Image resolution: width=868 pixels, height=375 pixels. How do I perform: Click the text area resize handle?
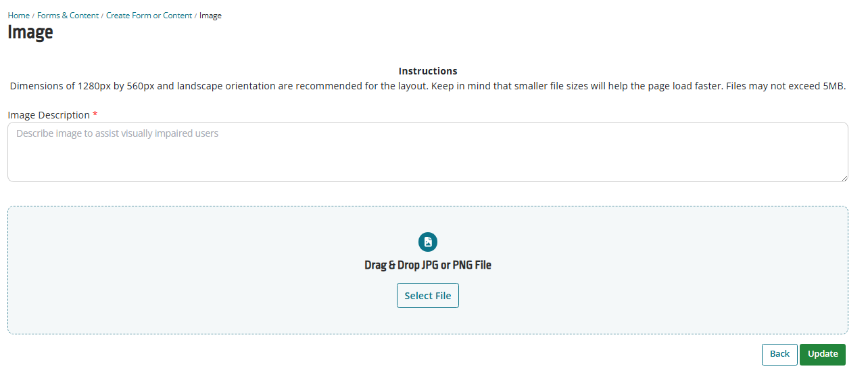[844, 177]
